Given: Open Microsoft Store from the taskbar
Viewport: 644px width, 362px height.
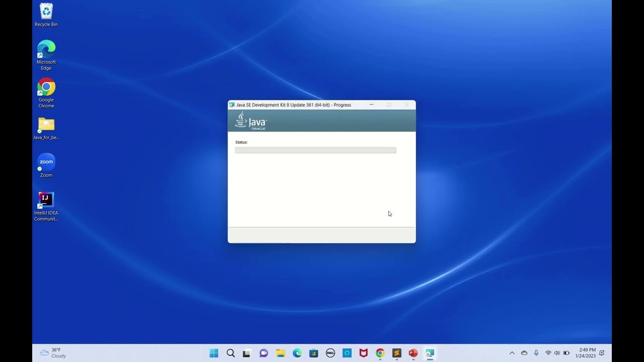Looking at the screenshot, I should click(314, 353).
